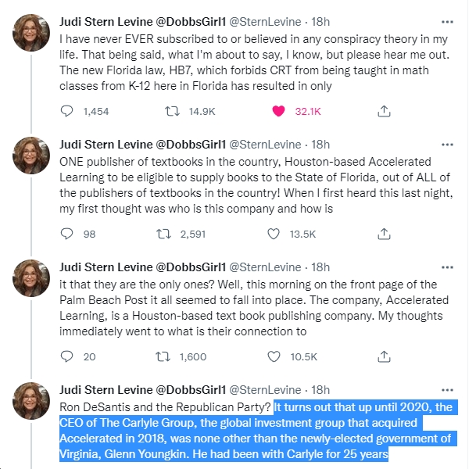
Task: Retweet the second tweet showing 2,591
Action: [x=163, y=234]
